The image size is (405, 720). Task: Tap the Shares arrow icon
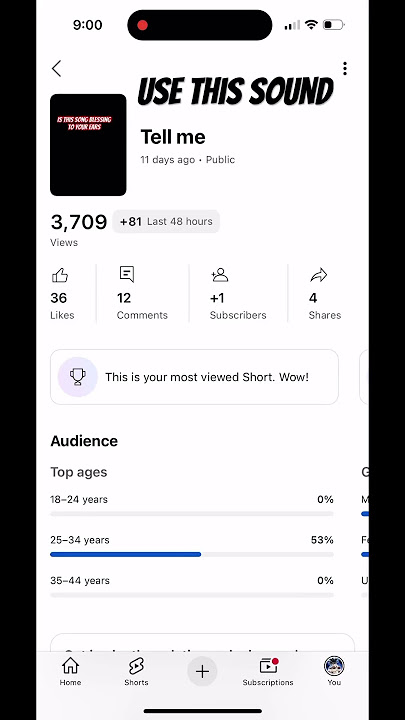click(318, 276)
